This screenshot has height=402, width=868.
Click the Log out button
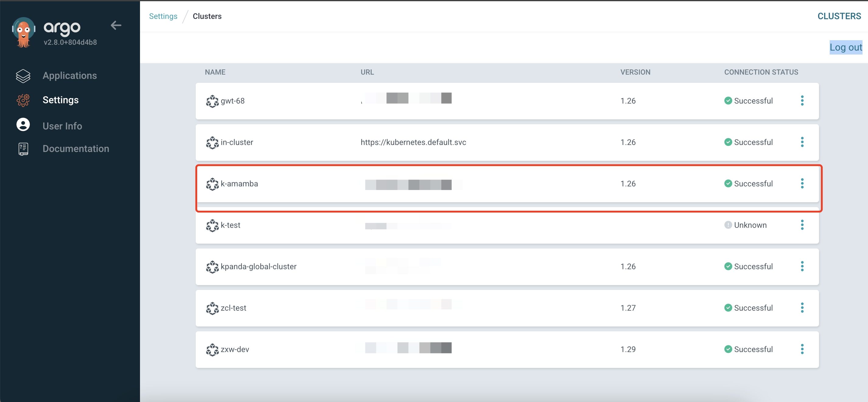tap(845, 47)
